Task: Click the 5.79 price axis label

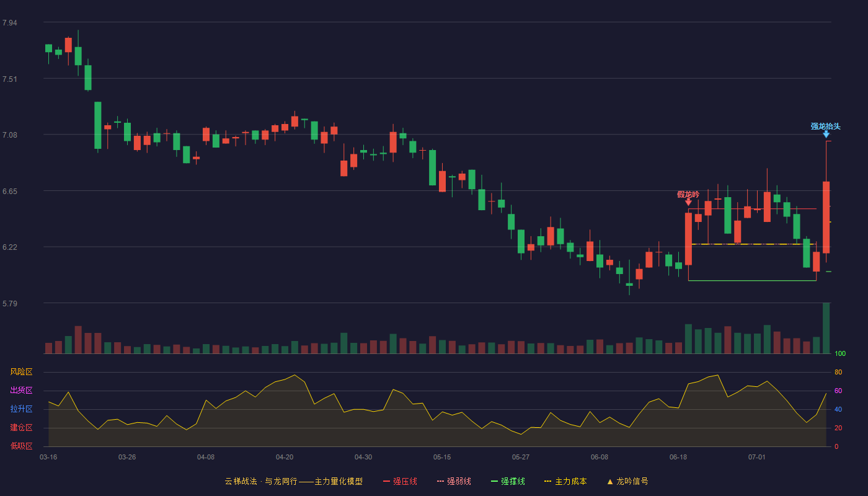Action: 10,304
